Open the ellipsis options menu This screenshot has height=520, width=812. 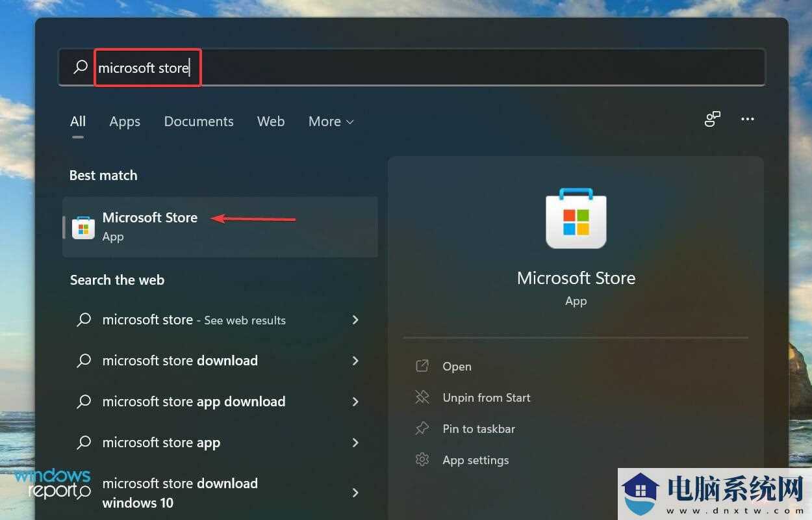click(x=747, y=119)
